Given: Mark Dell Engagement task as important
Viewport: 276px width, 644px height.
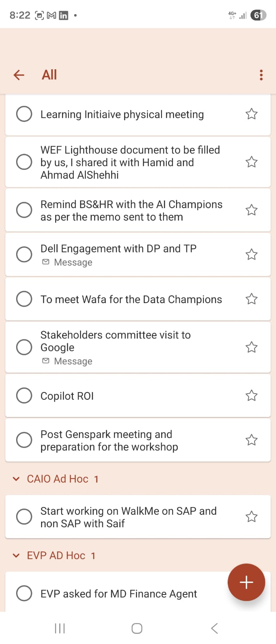Looking at the screenshot, I should (x=251, y=254).
